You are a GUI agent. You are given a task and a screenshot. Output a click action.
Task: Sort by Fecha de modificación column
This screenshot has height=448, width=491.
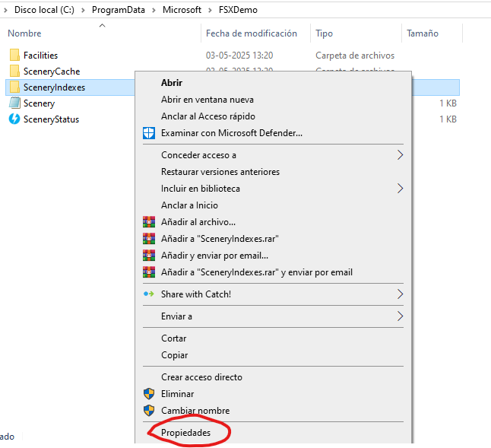(x=251, y=33)
